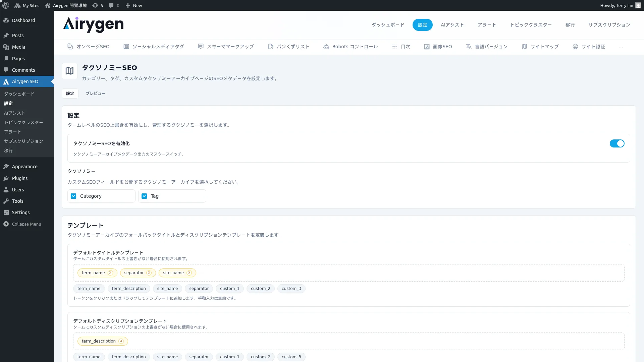The image size is (644, 362).
Task: Open the Comments menu in sidebar
Action: coord(27,70)
